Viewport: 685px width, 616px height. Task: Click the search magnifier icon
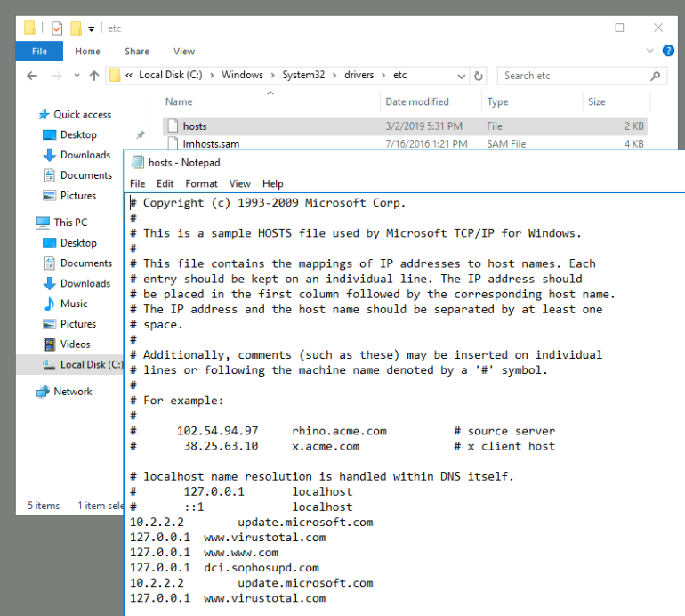(x=655, y=76)
